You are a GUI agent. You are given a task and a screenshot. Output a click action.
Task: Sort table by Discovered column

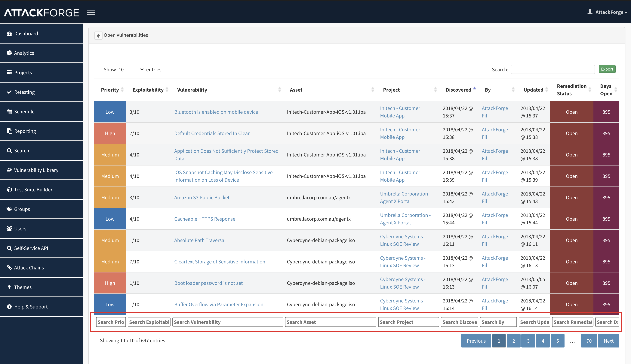click(461, 90)
